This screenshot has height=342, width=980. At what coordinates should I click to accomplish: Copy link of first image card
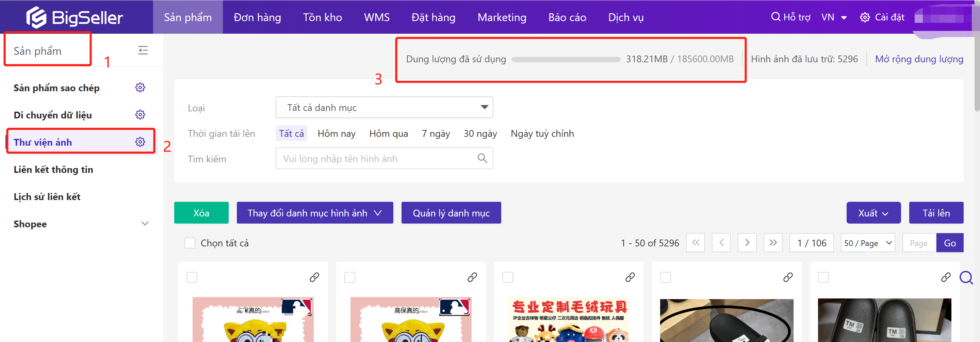click(x=314, y=277)
